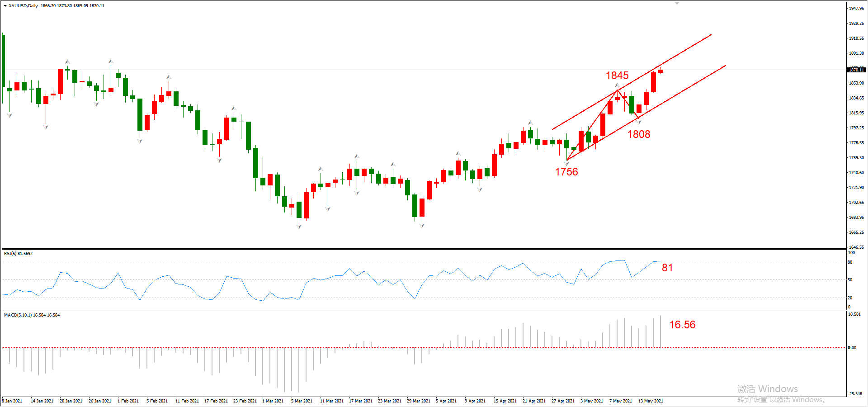
Task: Click the RSI scale value 100
Action: pyautogui.click(x=851, y=253)
